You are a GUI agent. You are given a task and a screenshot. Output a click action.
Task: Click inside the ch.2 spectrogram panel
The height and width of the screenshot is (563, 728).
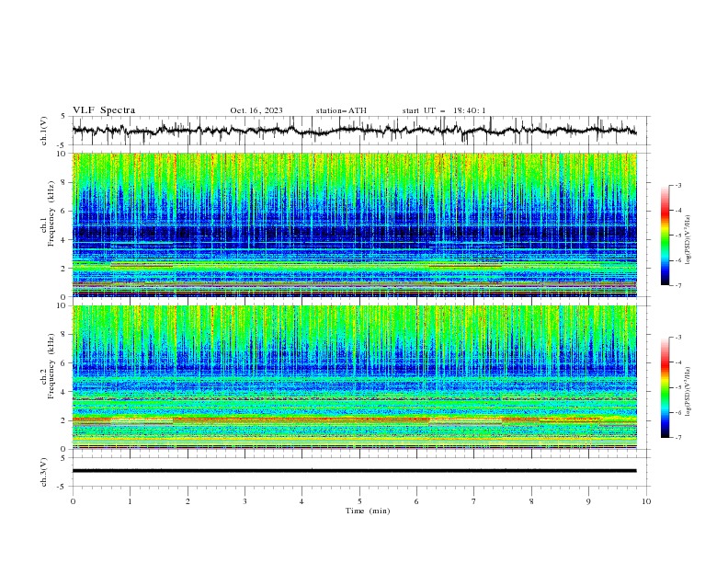(354, 377)
